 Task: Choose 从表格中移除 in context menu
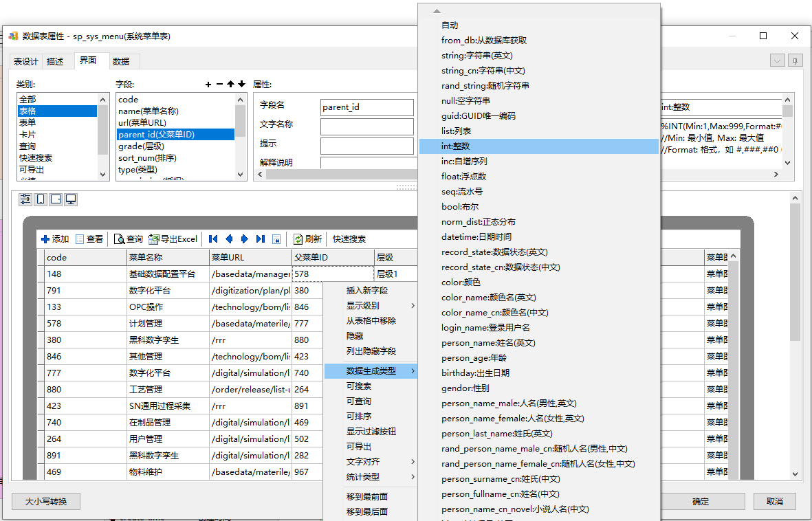coord(371,320)
